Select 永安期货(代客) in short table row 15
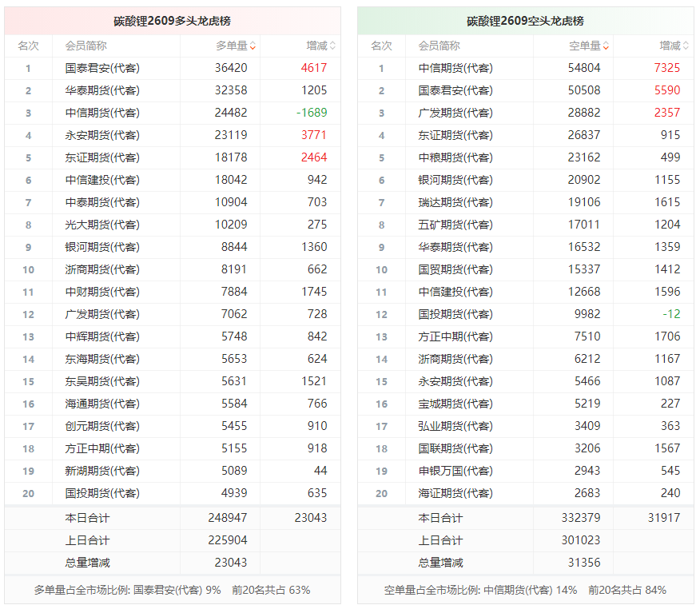Viewport: 700px width, 609px height. click(x=455, y=381)
